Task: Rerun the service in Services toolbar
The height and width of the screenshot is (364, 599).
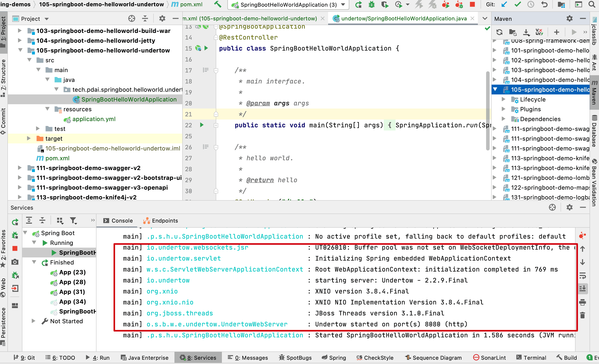Action: 15,222
